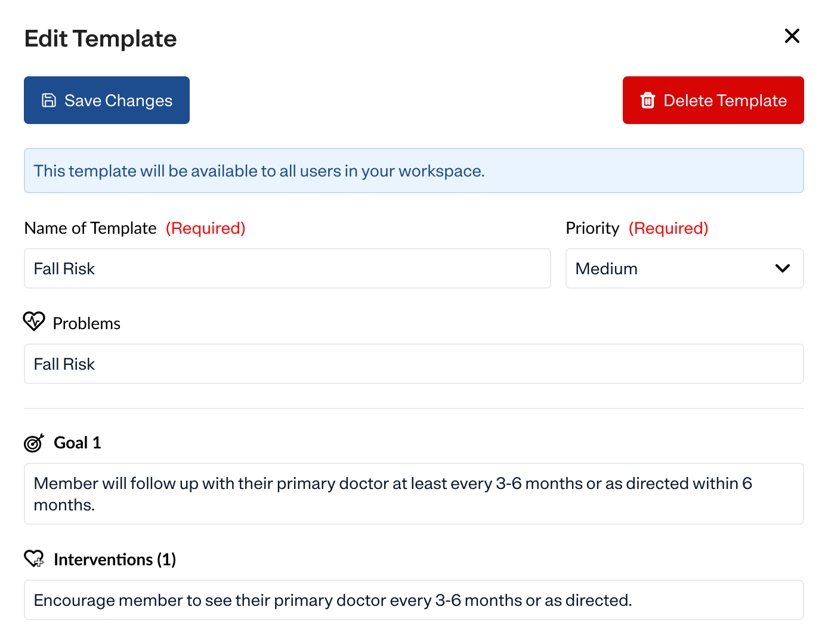Viewport: 828px width, 644px height.
Task: Expand the Priority dropdown chevron arrow
Action: click(x=782, y=268)
